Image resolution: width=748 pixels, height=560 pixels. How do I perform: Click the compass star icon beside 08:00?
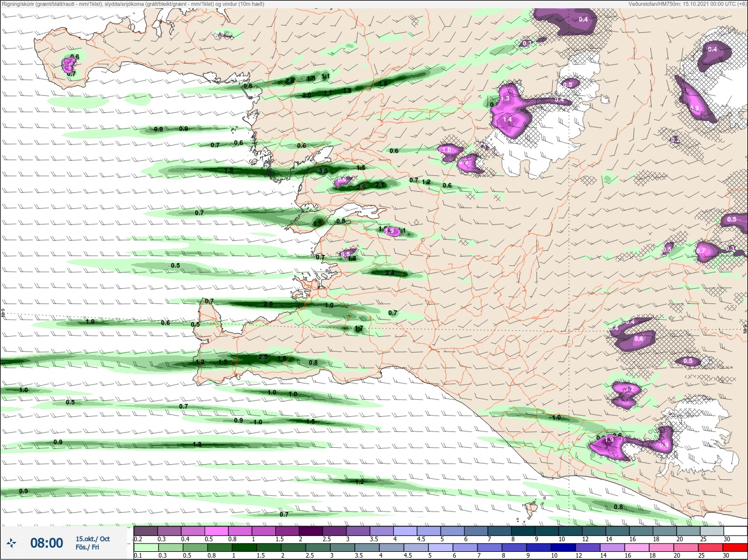tap(11, 543)
